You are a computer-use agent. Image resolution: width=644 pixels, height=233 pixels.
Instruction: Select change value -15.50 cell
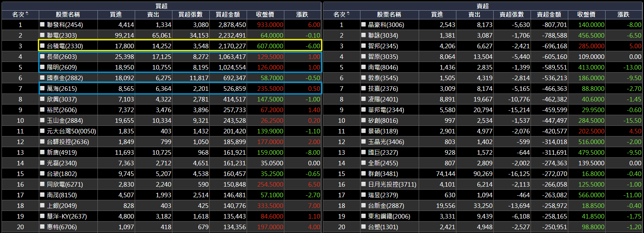pos(632,120)
